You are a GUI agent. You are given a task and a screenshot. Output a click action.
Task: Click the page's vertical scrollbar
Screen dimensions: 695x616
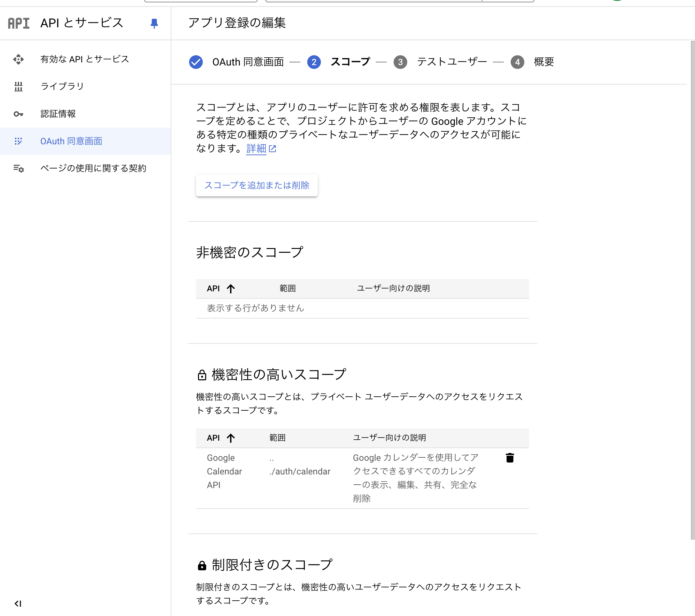693,290
